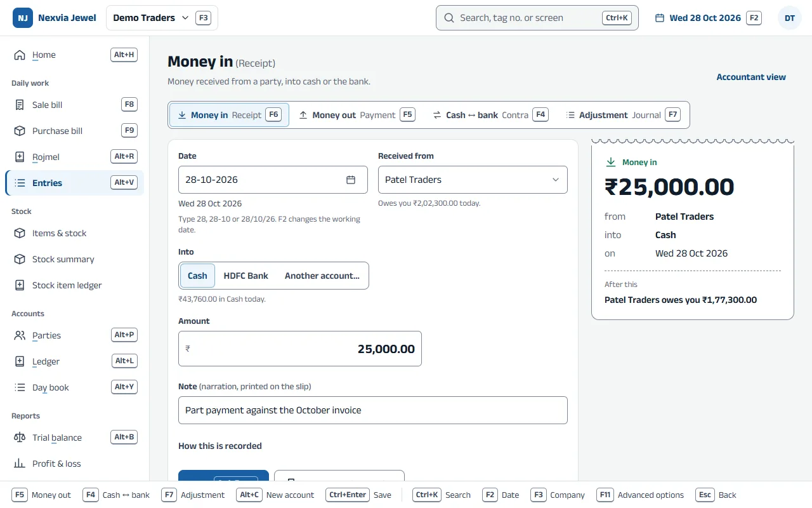Screen dimensions: 812x508
Task: Switch to Cash ↔ bank Contra tab
Action: click(x=490, y=115)
